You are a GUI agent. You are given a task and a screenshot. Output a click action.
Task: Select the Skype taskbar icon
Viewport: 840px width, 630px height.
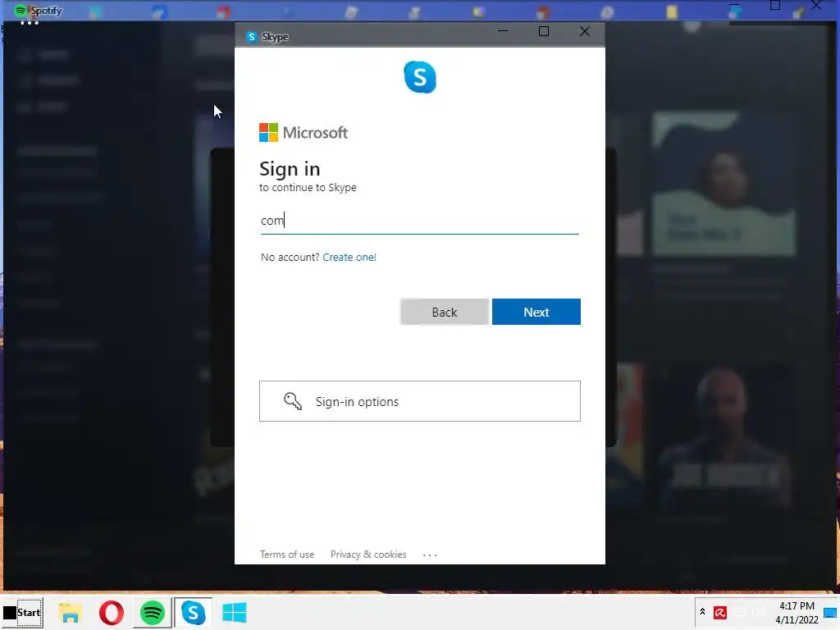(194, 613)
